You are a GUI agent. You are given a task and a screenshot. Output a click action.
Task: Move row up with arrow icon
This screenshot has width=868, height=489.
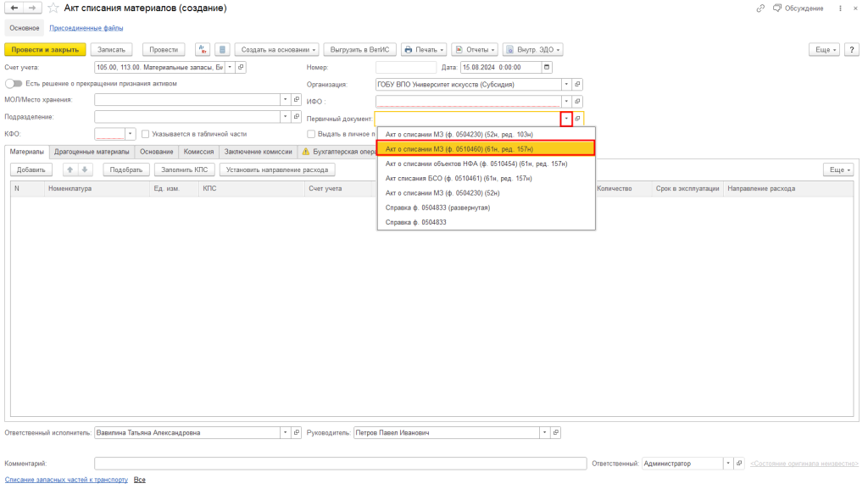coord(70,169)
